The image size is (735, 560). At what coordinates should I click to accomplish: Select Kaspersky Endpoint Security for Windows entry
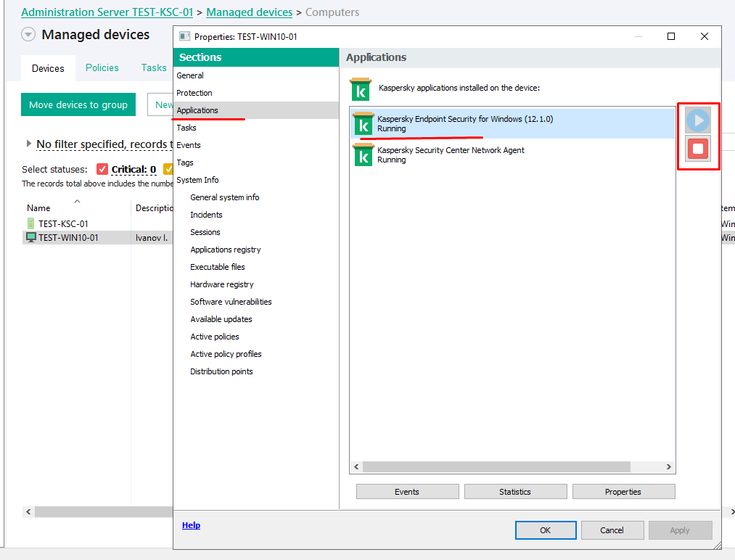pos(512,124)
